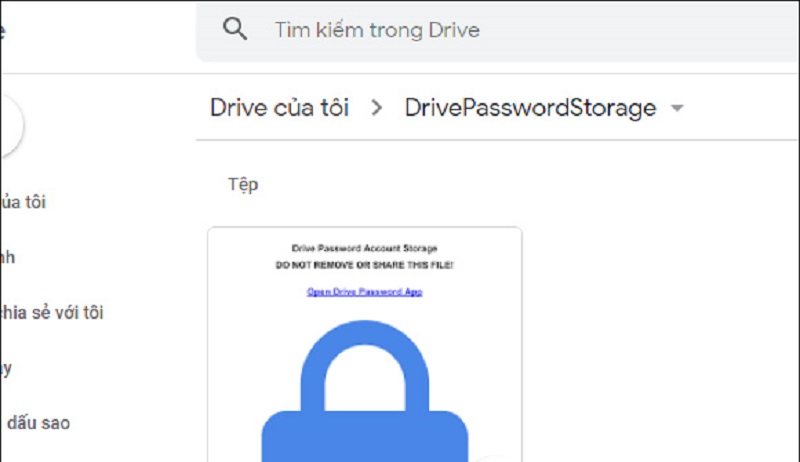This screenshot has height=462, width=800.
Task: Click the 'Tệp' section heading
Action: pos(243,185)
